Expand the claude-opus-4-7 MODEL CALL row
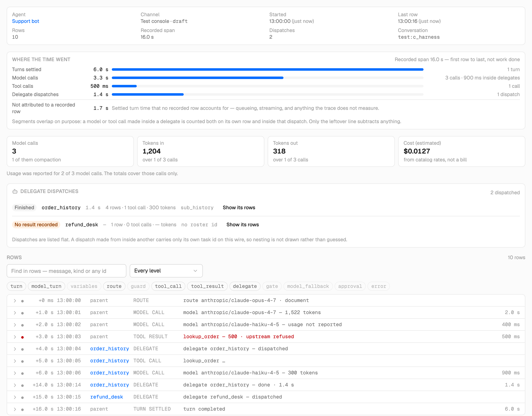 [15, 313]
